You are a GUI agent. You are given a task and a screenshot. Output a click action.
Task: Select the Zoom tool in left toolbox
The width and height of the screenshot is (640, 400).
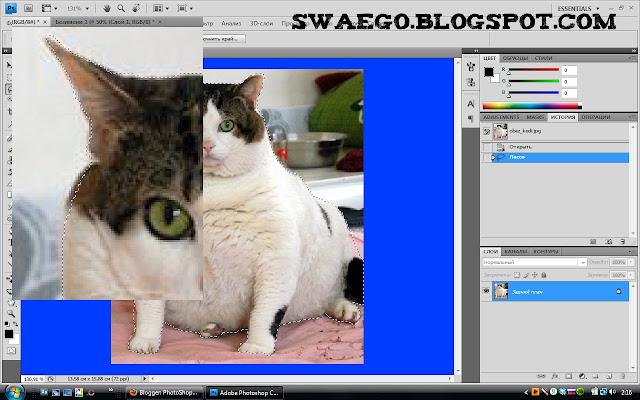point(11,313)
